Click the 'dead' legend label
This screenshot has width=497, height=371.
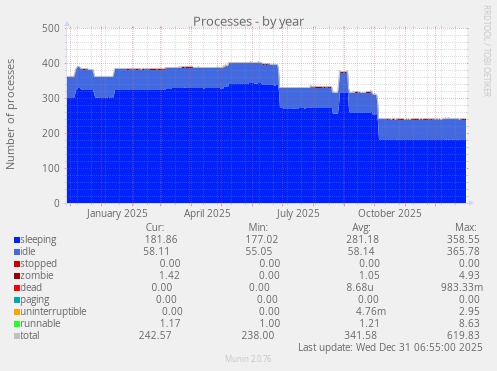tap(31, 287)
